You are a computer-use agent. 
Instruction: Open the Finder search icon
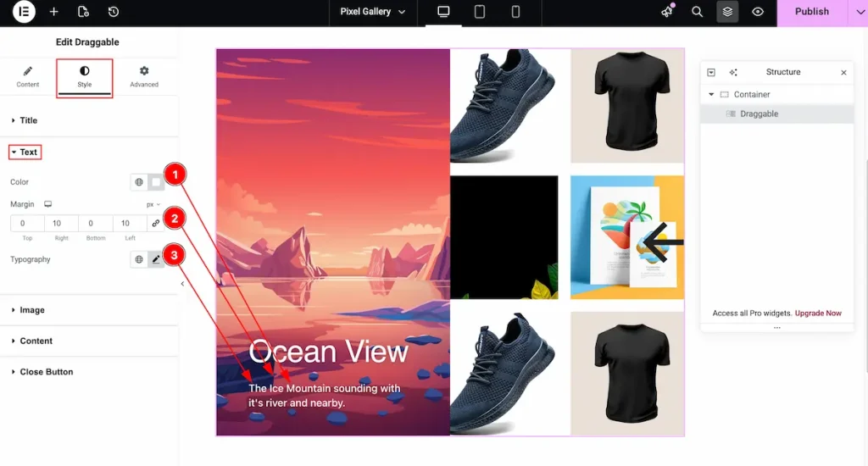(x=697, y=12)
